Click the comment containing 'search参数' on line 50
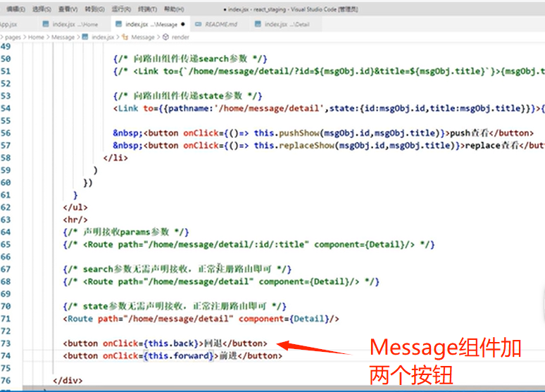 pyautogui.click(x=190, y=58)
